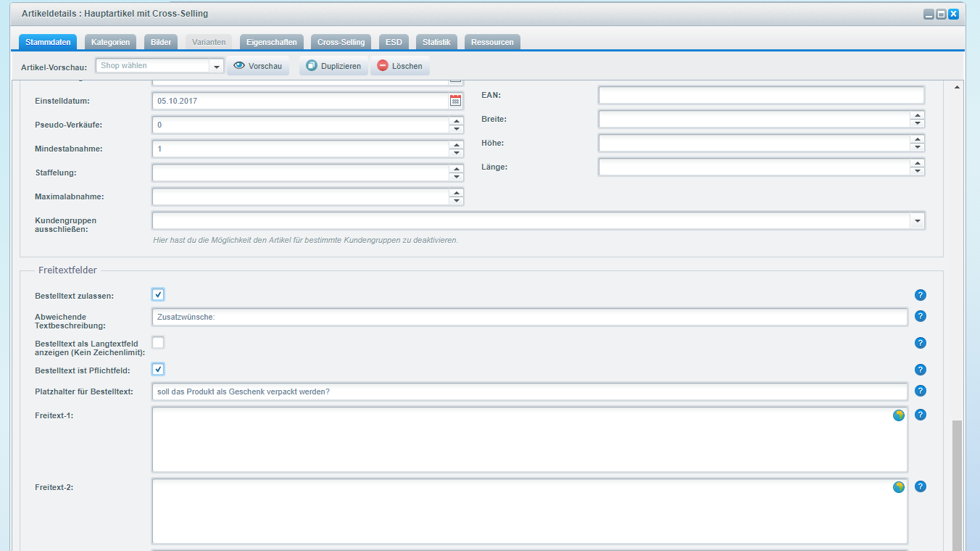Viewport: 980px width, 551px height.
Task: Click help icon for Abweichende Textbeschreibung
Action: [921, 316]
